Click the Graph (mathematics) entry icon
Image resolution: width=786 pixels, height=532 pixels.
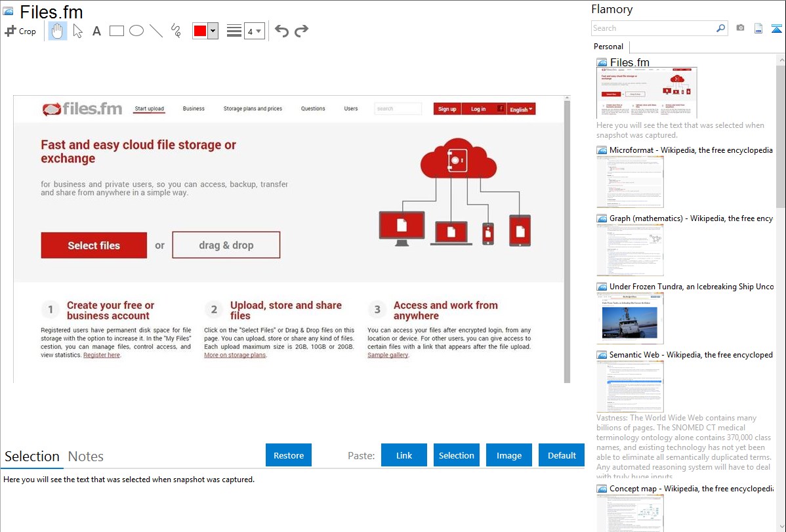602,218
